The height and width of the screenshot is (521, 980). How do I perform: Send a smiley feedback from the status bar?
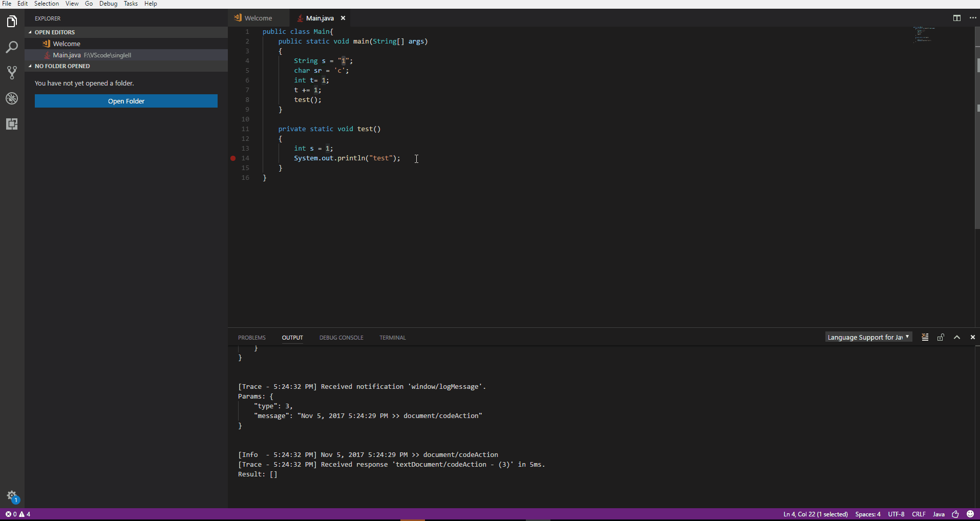tap(970, 514)
